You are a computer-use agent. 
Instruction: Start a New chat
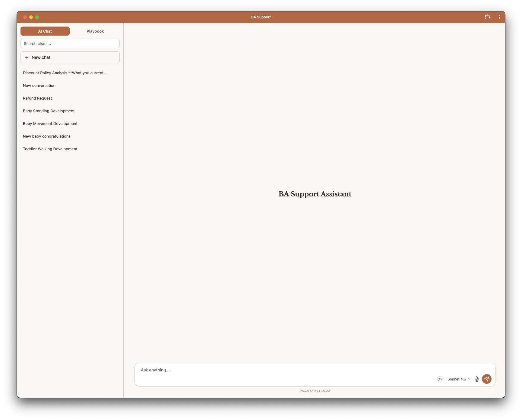click(x=70, y=57)
